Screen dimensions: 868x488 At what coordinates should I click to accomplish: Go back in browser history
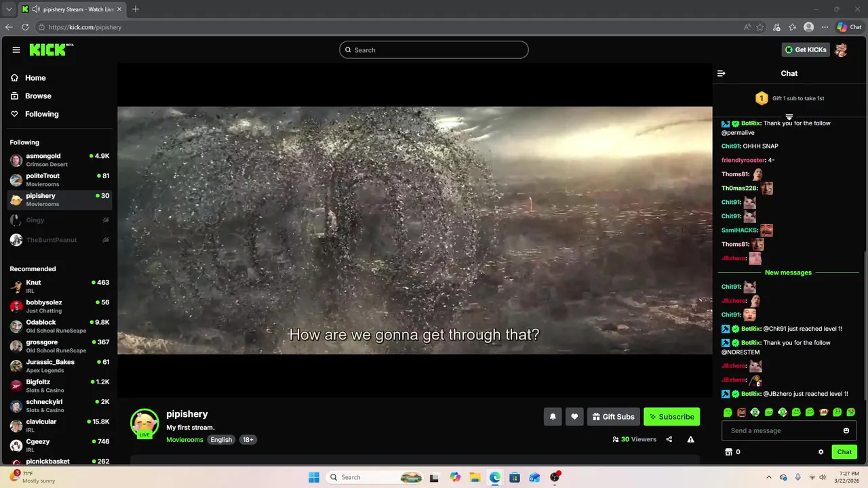point(9,27)
